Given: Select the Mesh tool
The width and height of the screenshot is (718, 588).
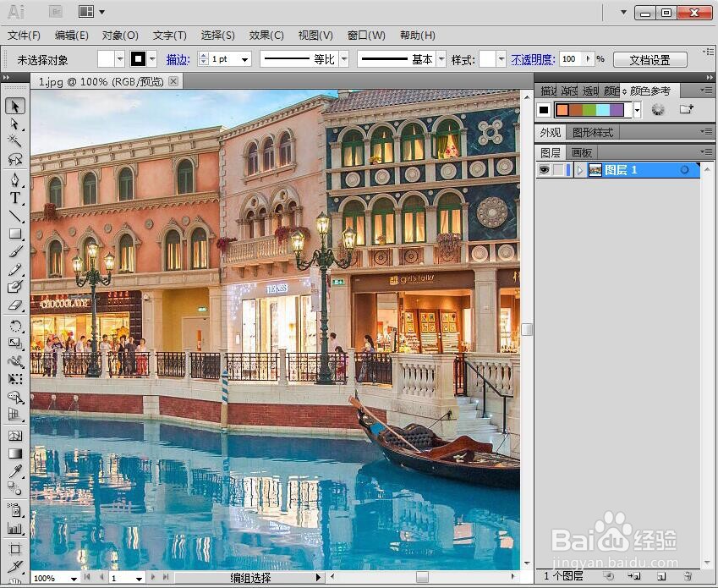Looking at the screenshot, I should [15, 436].
